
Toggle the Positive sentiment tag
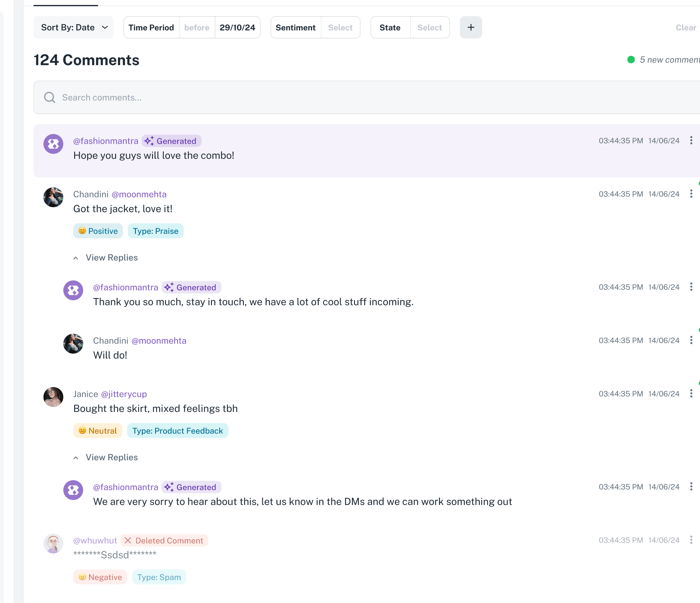[98, 231]
